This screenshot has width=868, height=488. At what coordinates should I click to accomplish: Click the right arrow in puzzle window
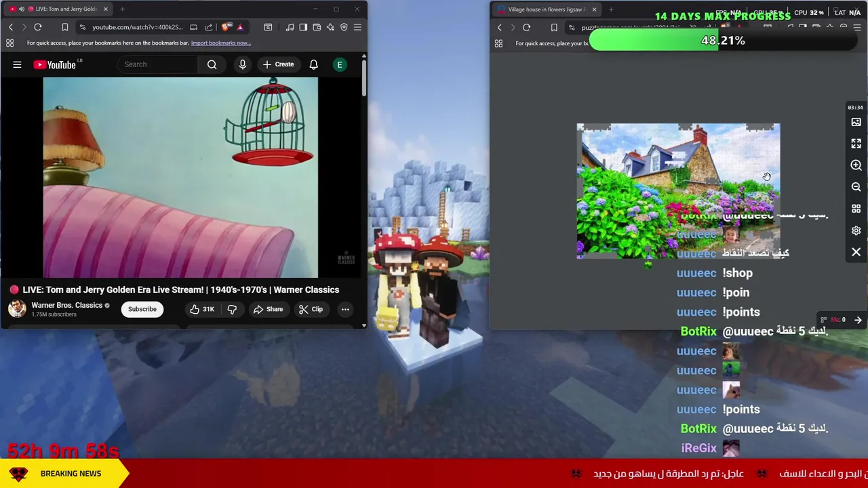coord(858,320)
